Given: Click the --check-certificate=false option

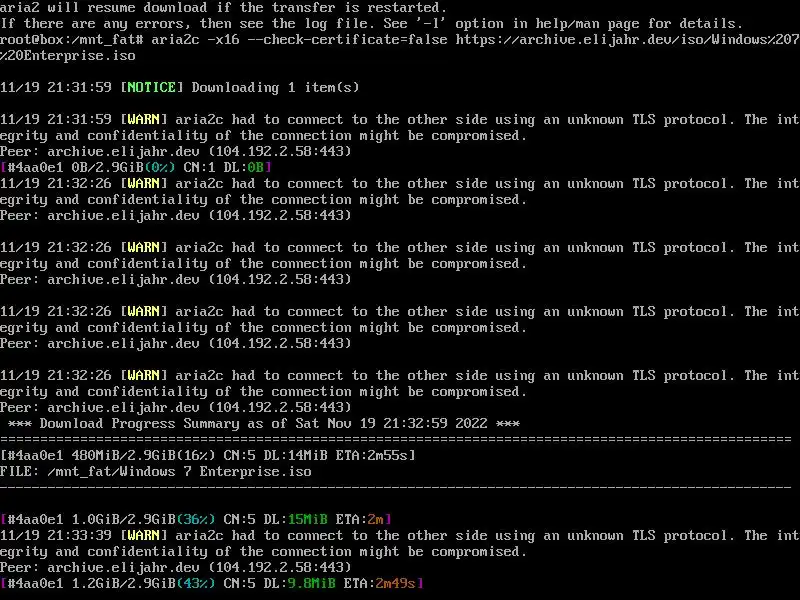Looking at the screenshot, I should (x=347, y=40).
